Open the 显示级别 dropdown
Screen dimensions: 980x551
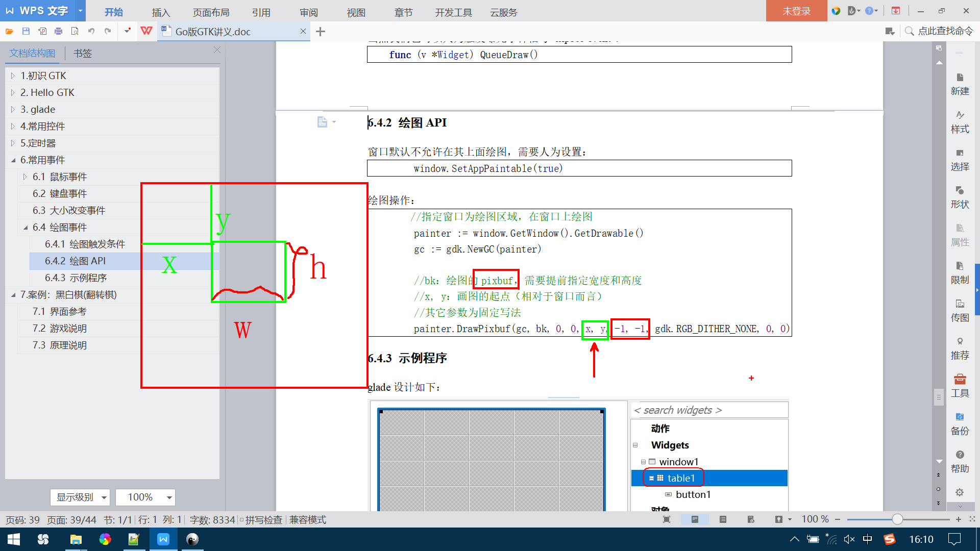coord(80,497)
